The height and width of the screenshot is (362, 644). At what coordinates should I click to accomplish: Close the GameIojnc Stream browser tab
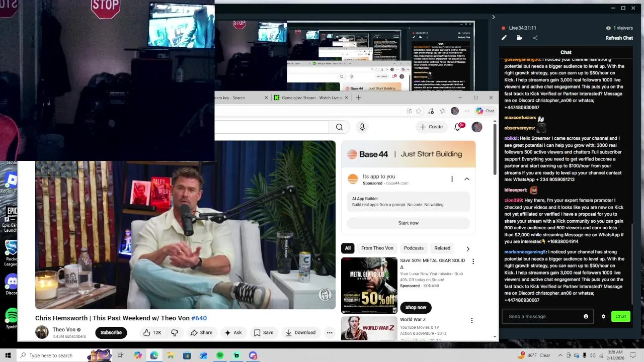pos(346,98)
